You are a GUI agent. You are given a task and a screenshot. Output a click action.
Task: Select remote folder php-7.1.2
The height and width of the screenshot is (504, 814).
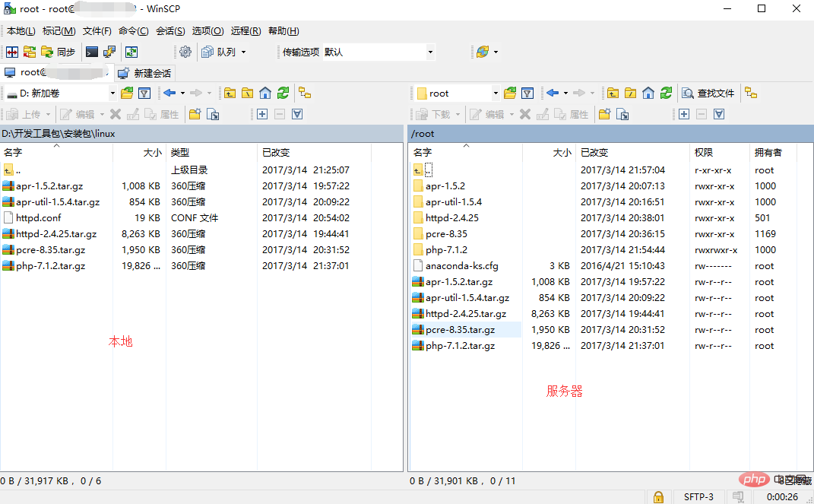point(446,249)
